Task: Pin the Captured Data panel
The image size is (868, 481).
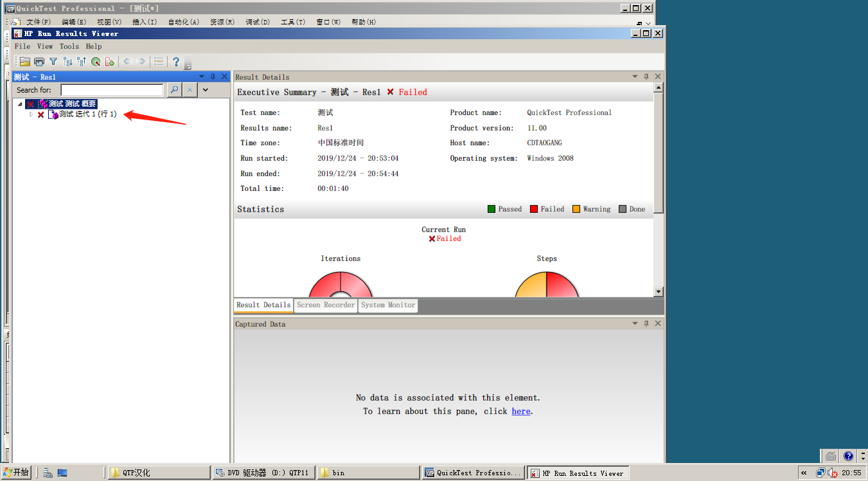Action: click(646, 323)
